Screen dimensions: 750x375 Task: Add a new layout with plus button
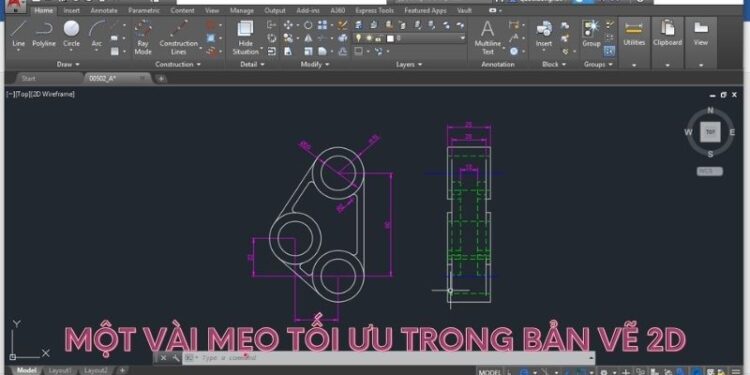[122, 371]
